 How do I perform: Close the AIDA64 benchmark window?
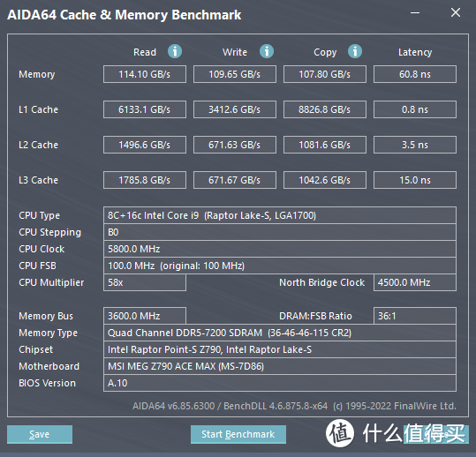456,12
